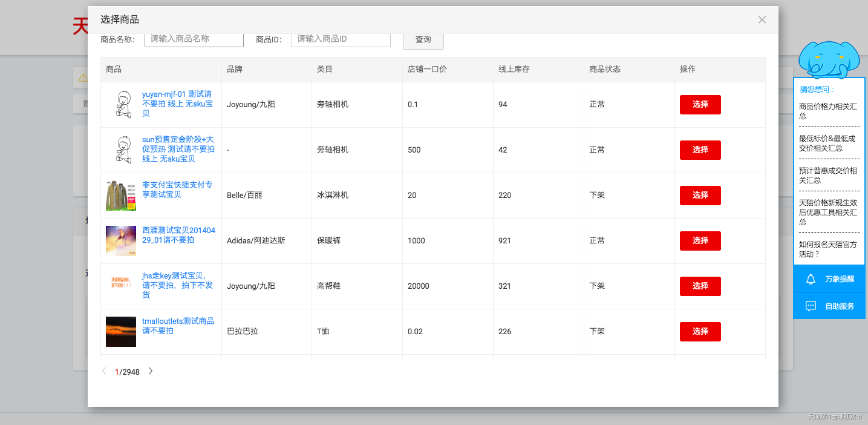Go to next page arrow

point(151,371)
